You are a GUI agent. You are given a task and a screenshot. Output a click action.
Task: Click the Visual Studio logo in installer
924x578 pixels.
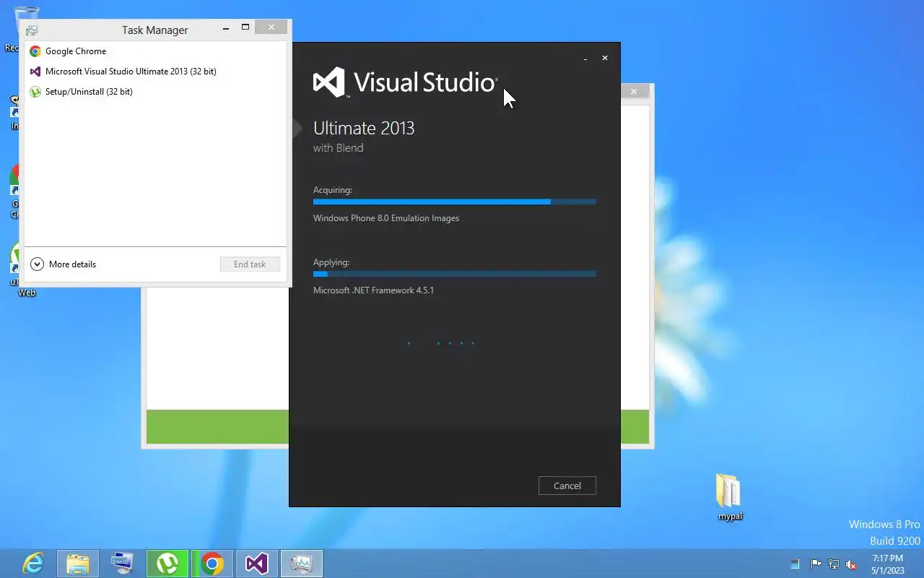coord(405,82)
